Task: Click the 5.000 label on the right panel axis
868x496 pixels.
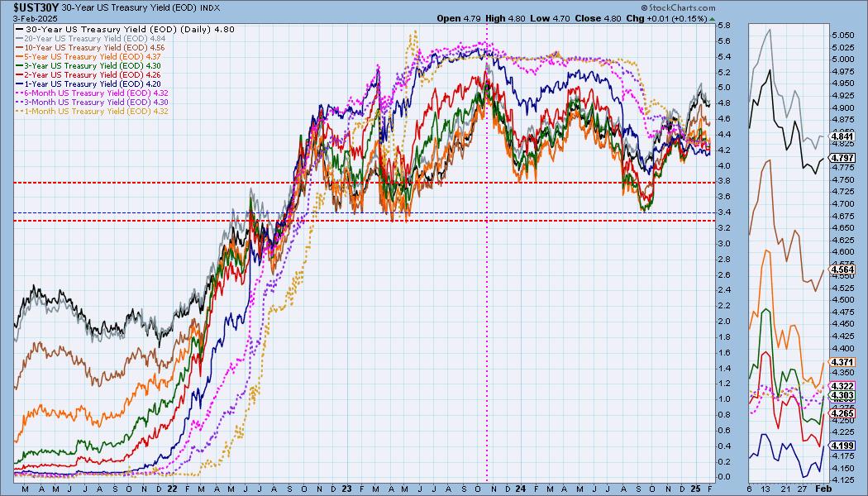Action: [844, 60]
